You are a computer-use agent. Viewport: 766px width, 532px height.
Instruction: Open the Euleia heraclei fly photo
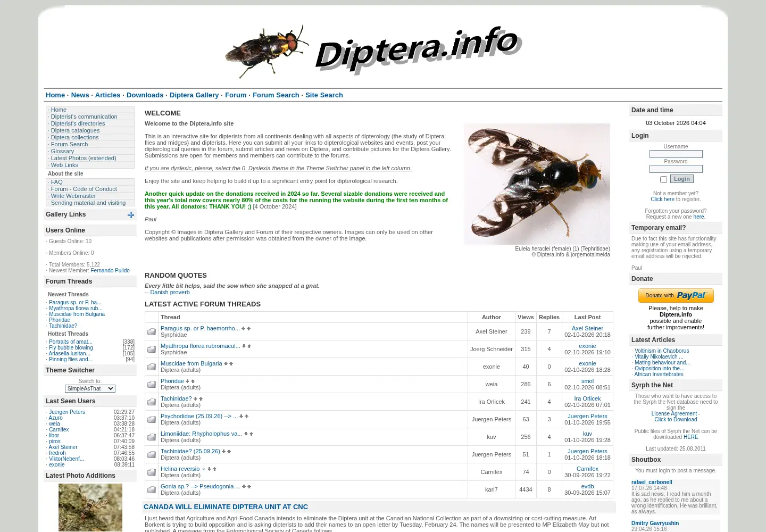[x=537, y=184]
